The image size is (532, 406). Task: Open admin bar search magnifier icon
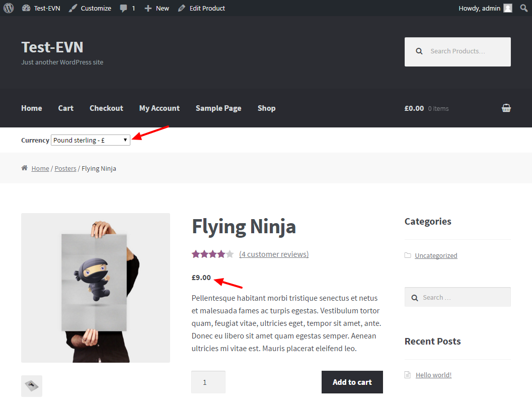point(524,8)
